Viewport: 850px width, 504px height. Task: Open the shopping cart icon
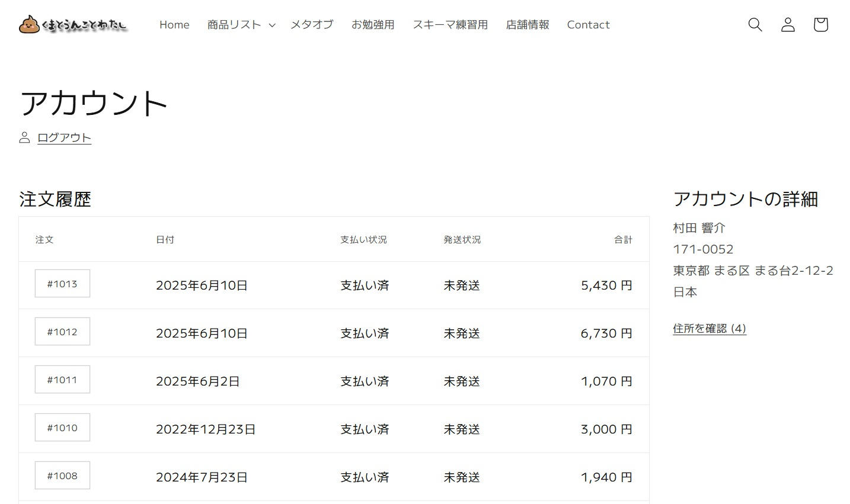(820, 24)
